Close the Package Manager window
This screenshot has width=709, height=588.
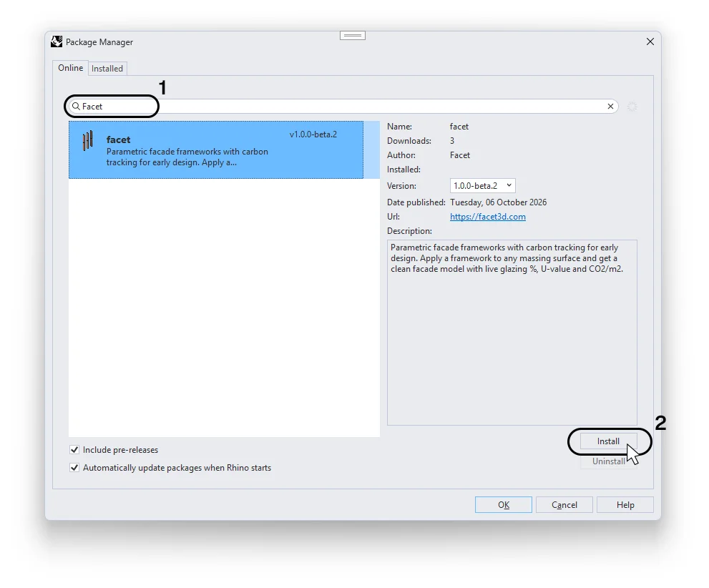pos(650,41)
